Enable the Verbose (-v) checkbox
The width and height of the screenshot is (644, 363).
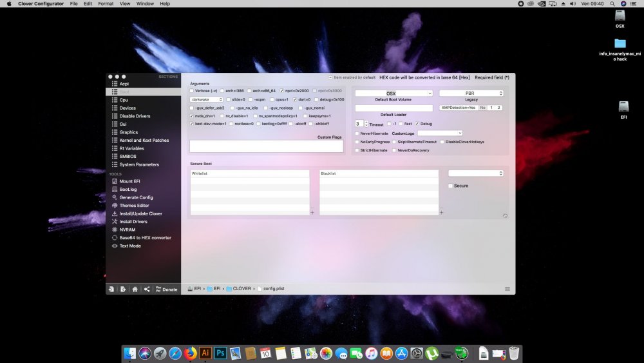coord(192,91)
